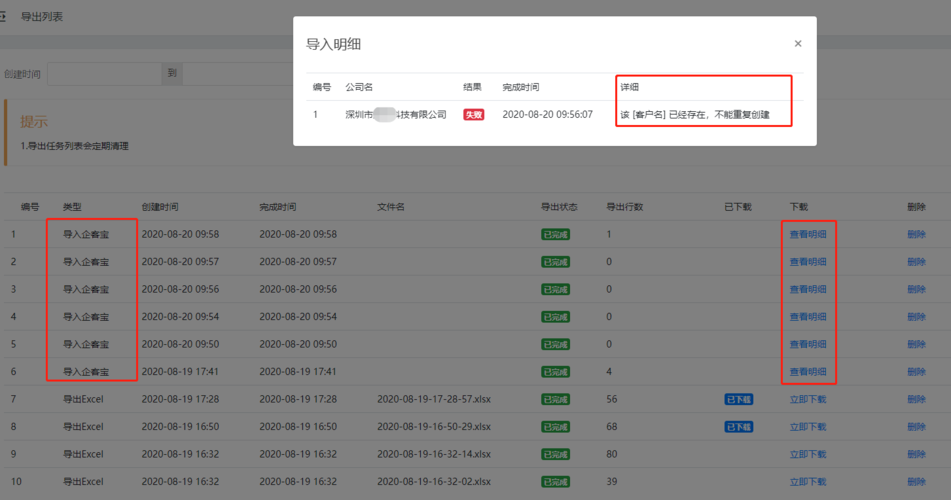Screen dimensions: 951x500
Task: Click the 导入企客宝 type in row 1
Action: 86,234
